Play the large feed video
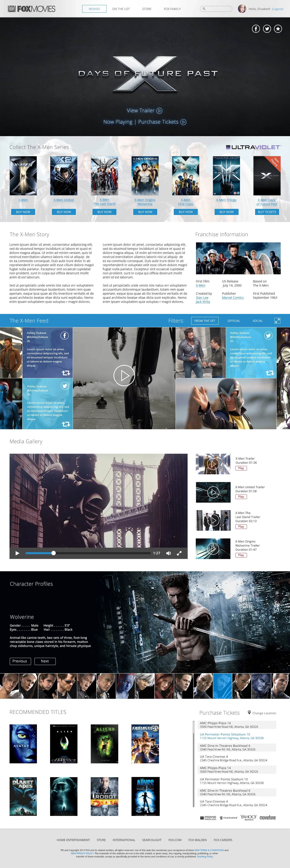The height and width of the screenshot is (868, 290). tap(124, 375)
